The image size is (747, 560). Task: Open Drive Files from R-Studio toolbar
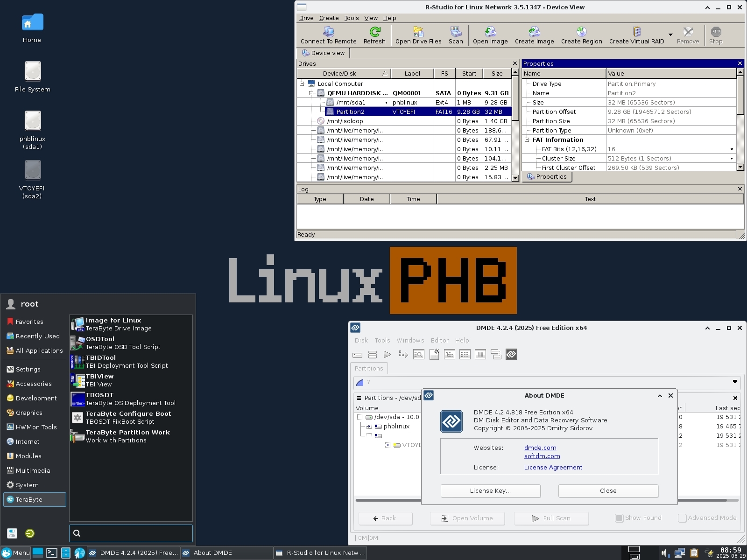point(418,35)
